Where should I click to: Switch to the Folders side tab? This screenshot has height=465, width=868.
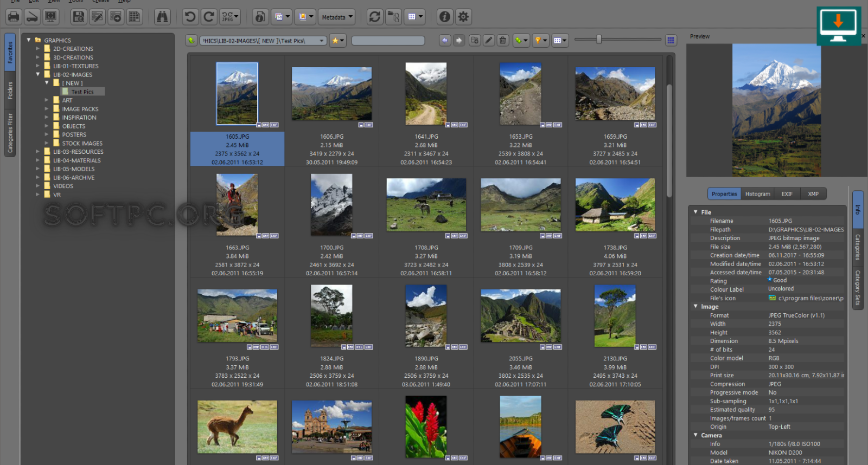tap(10, 90)
